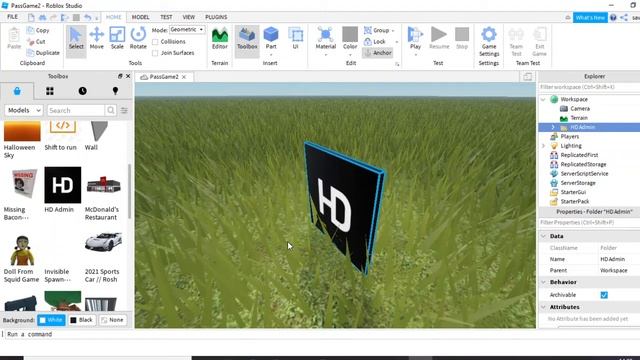Toggle the Archivable checkbox
This screenshot has height=360, width=640.
[x=604, y=295]
